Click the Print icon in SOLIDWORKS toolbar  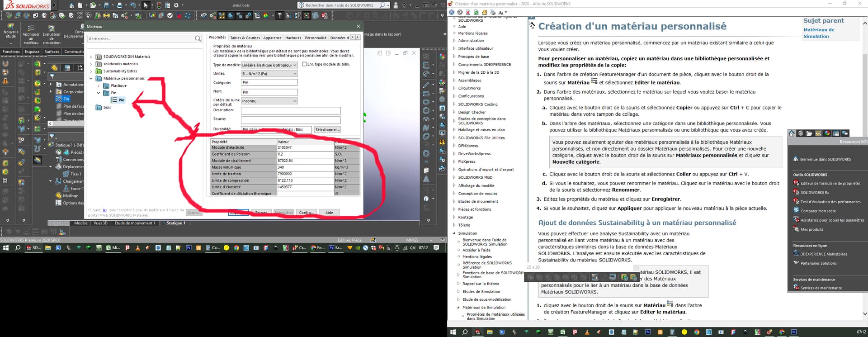[119, 5]
